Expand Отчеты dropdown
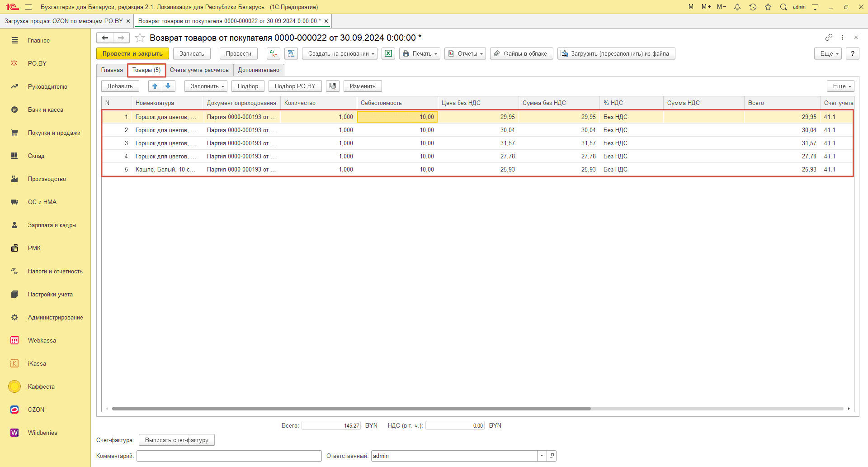The height and width of the screenshot is (467, 868). (x=465, y=53)
